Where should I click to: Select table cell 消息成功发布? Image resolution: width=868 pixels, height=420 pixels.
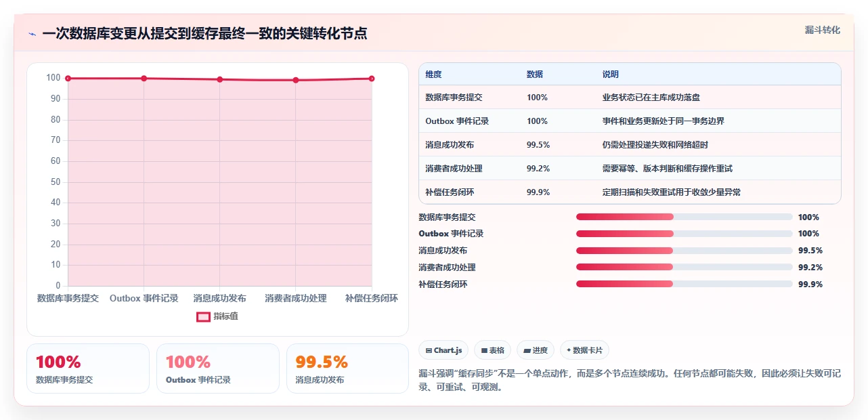point(450,145)
